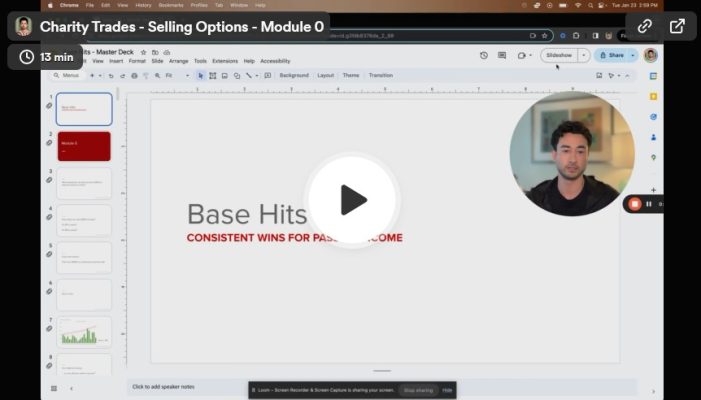This screenshot has width=701, height=400.
Task: Click the Undo icon
Action: pos(111,76)
